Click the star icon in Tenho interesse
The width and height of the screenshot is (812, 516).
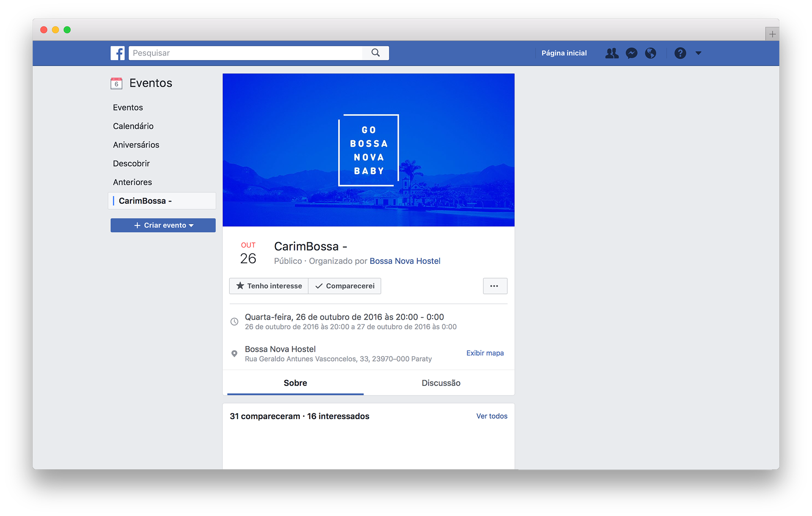pyautogui.click(x=240, y=286)
